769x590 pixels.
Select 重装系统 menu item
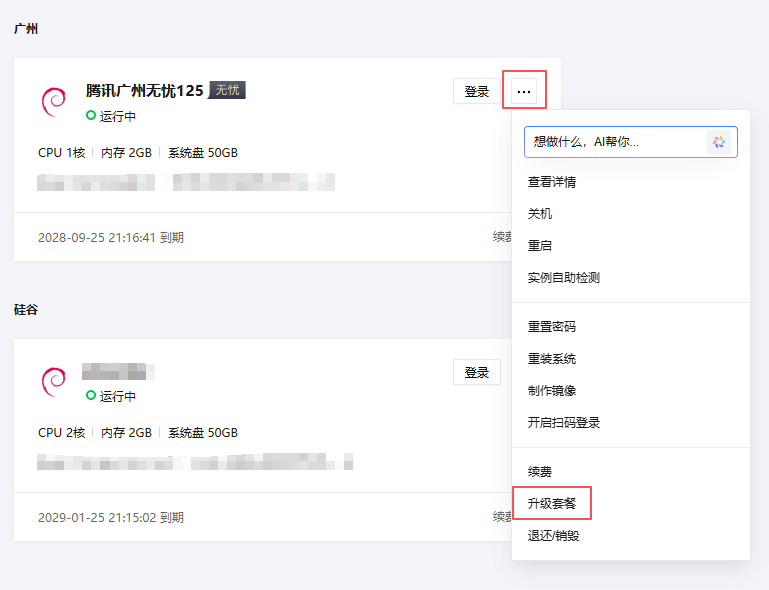pyautogui.click(x=552, y=359)
